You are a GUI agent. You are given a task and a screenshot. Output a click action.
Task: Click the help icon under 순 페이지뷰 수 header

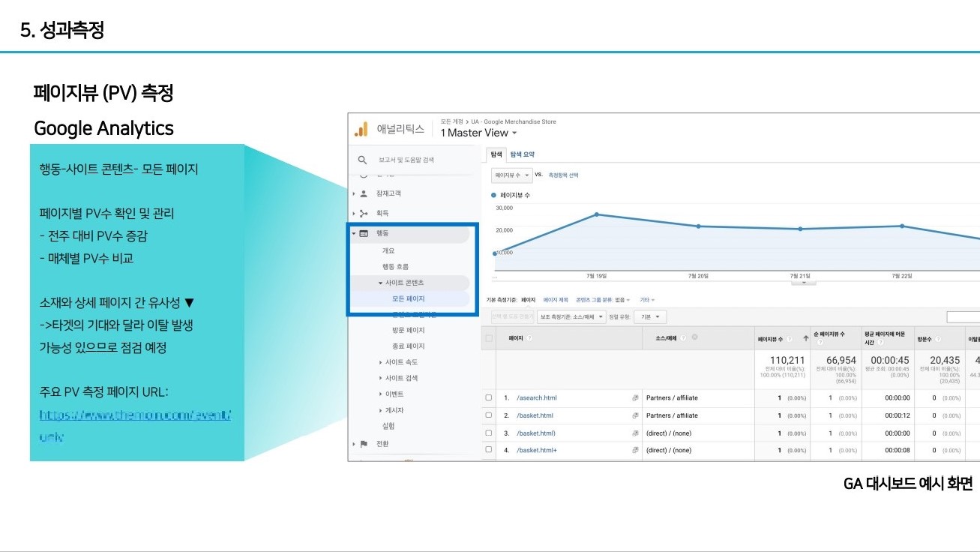click(x=820, y=342)
